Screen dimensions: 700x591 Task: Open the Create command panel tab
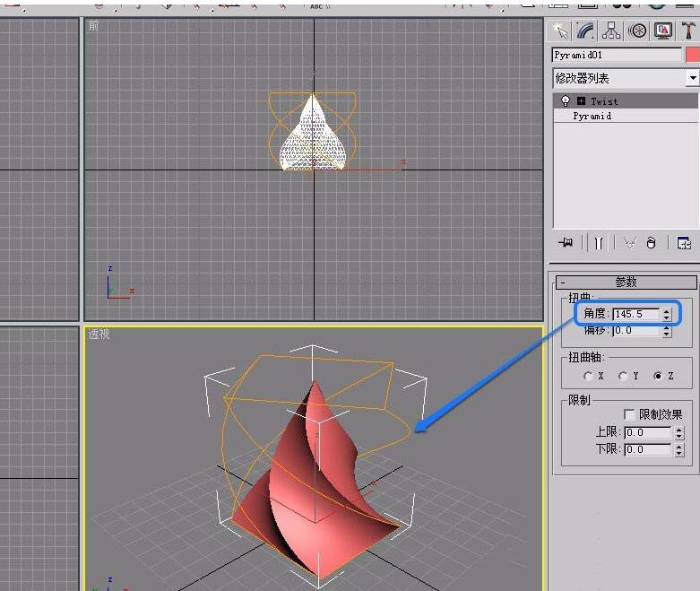[560, 30]
